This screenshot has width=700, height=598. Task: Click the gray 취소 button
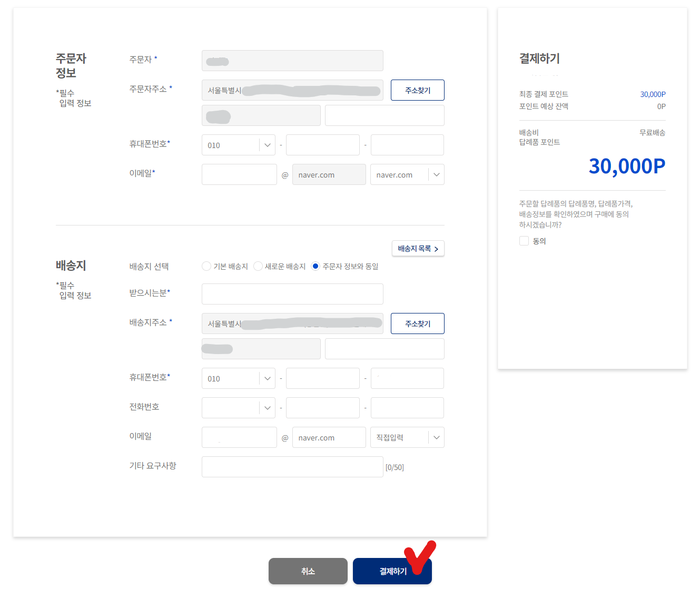(308, 571)
